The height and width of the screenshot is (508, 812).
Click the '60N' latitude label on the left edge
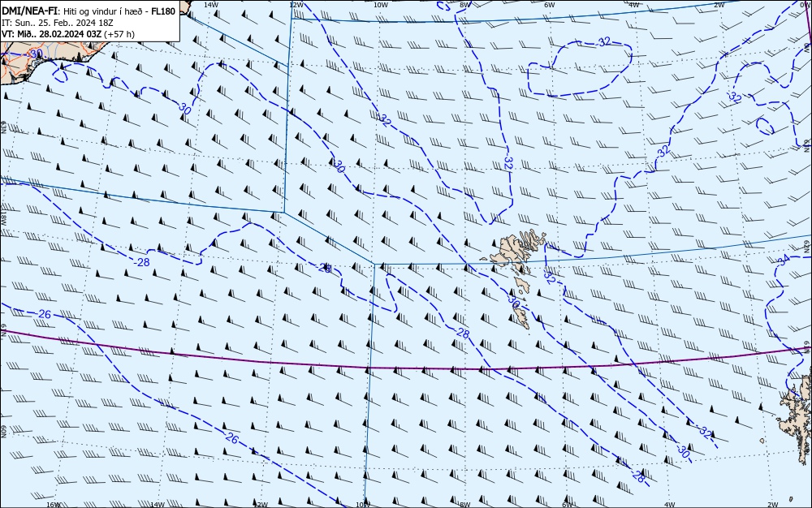click(x=3, y=432)
